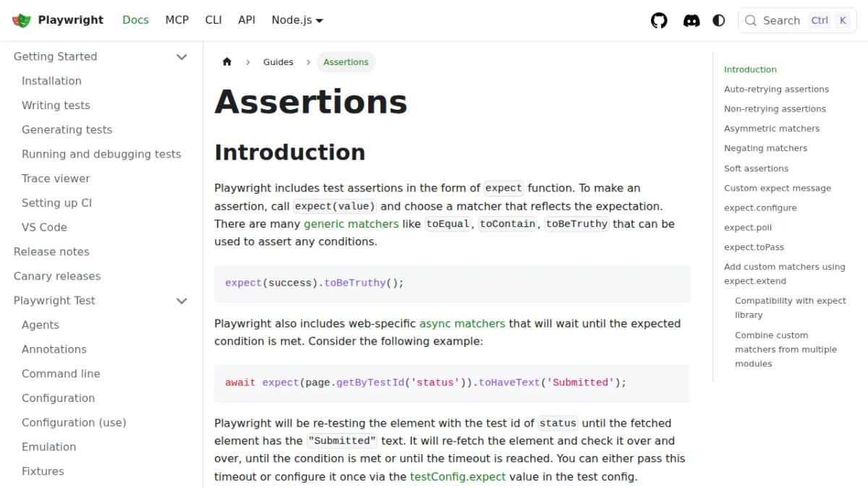
Task: Open Release notes page
Action: (51, 252)
